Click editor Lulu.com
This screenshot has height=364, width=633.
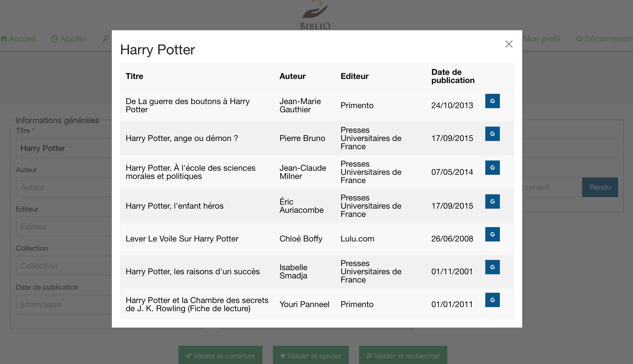[357, 239]
